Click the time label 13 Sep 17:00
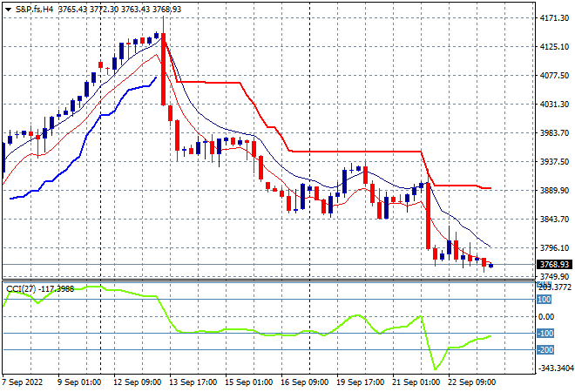 tap(193, 382)
